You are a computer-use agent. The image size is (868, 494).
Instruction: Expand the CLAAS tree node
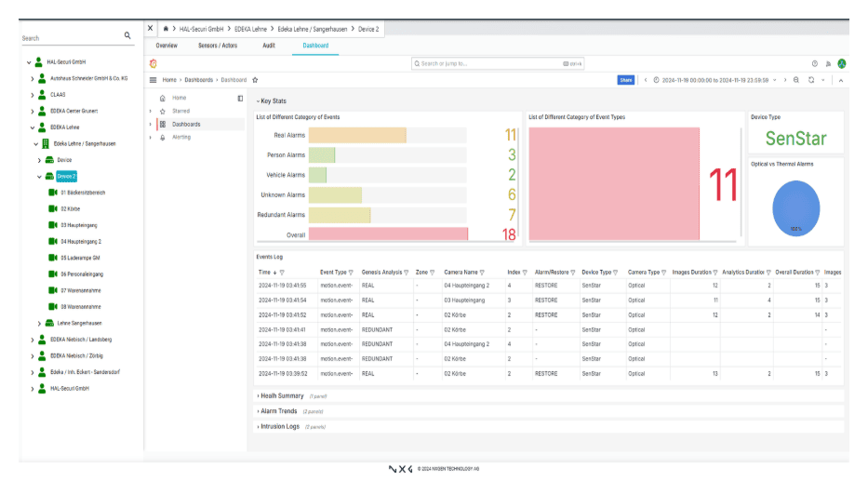[33, 94]
